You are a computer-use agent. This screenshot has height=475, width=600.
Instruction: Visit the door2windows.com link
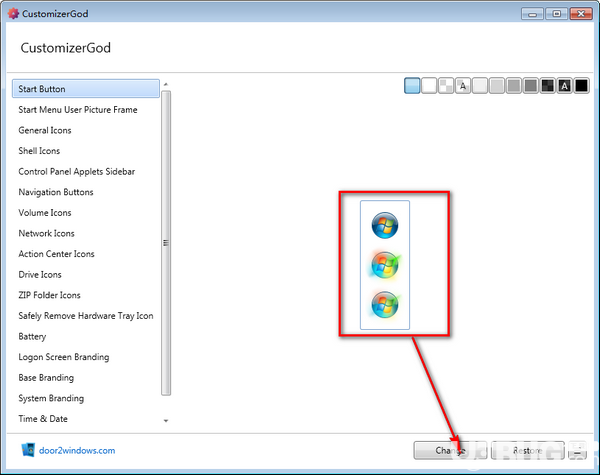click(77, 451)
